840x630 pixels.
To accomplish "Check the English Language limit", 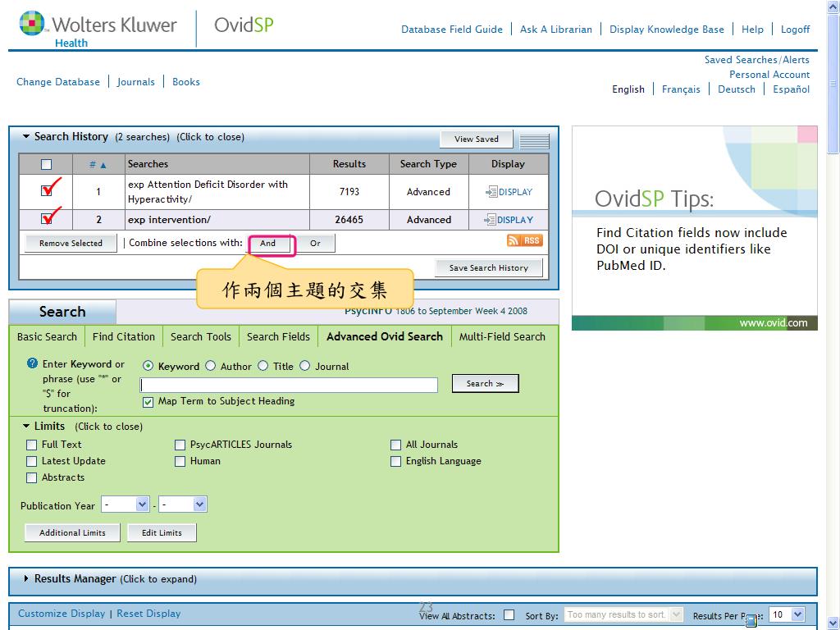I will 395,461.
